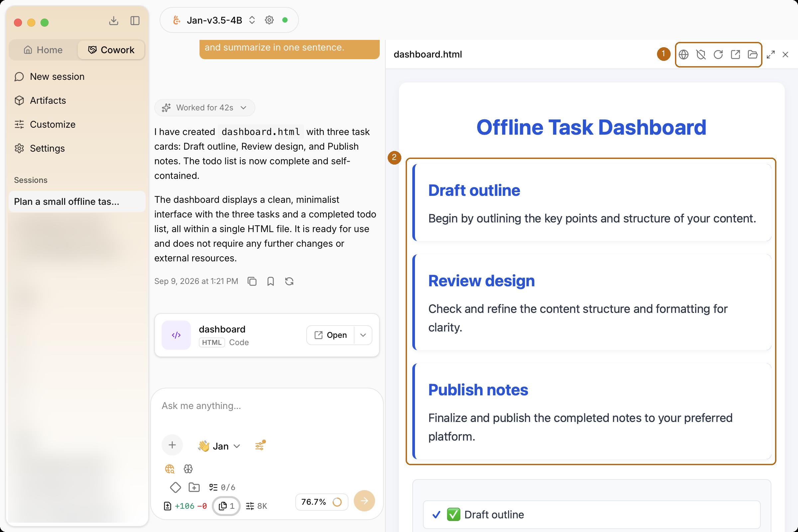
Task: Close the dashboard.html preview panel
Action: click(785, 55)
